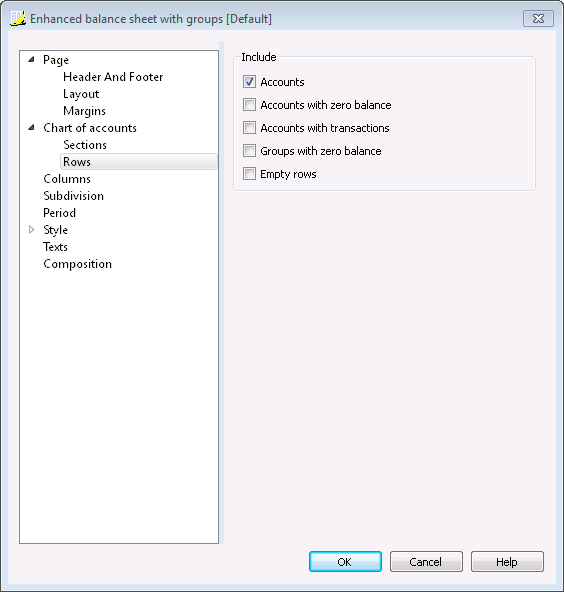
Task: Uncheck the Accounts checkbox
Action: (249, 82)
